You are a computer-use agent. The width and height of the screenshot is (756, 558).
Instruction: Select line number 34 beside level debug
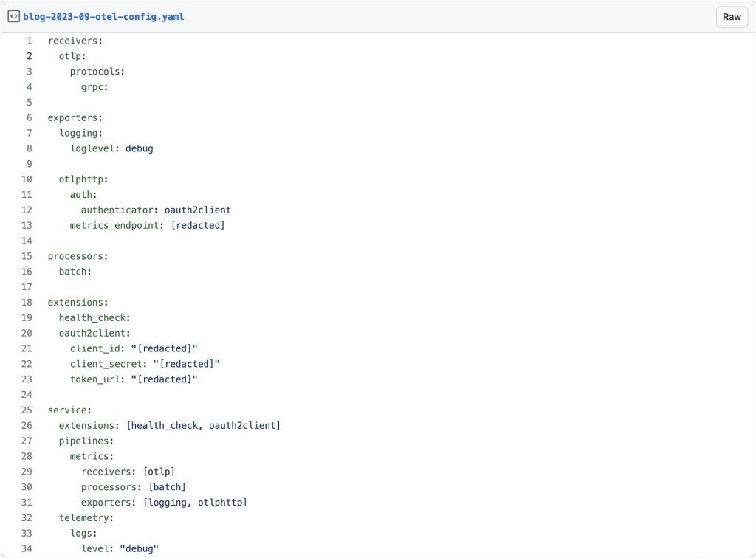(27, 548)
